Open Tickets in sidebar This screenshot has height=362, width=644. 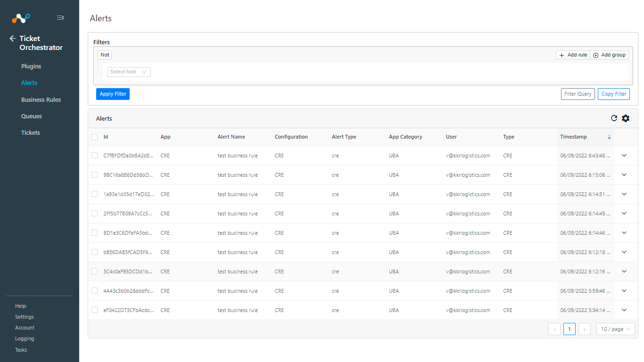point(31,133)
